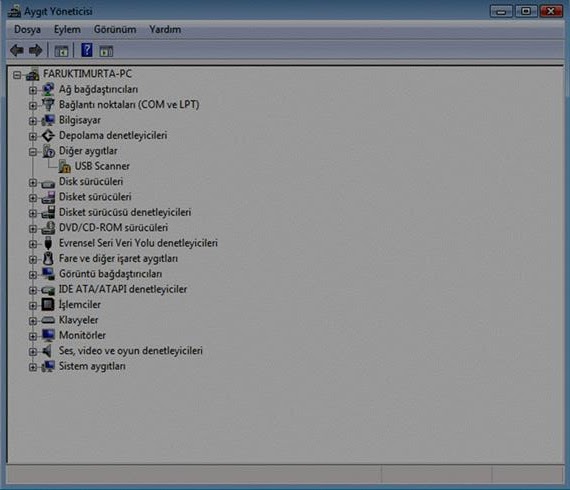Screen dimensions: 570x490
Task: Open the Dosya menu
Action: [27, 29]
